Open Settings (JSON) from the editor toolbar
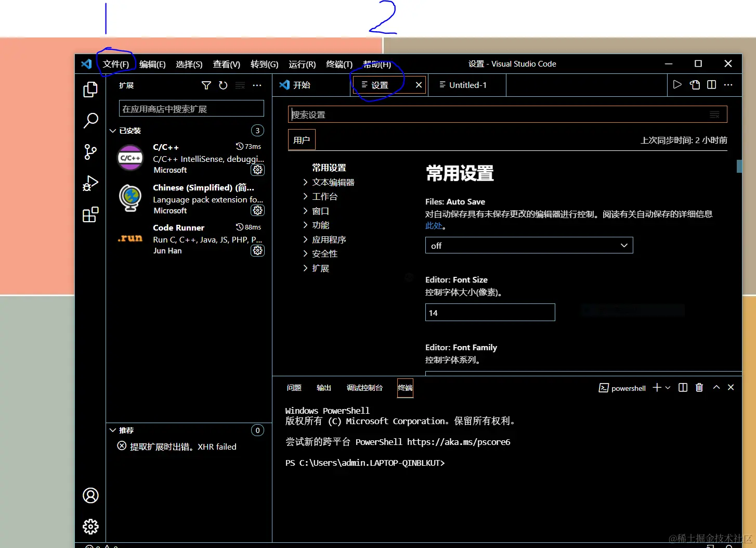Image resolution: width=756 pixels, height=548 pixels. (x=695, y=85)
